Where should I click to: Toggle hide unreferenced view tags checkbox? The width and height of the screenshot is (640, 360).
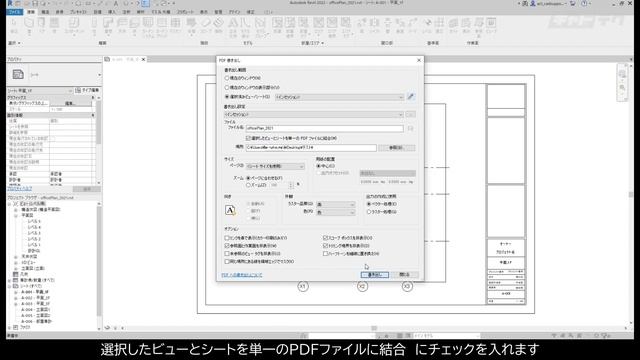click(x=227, y=253)
